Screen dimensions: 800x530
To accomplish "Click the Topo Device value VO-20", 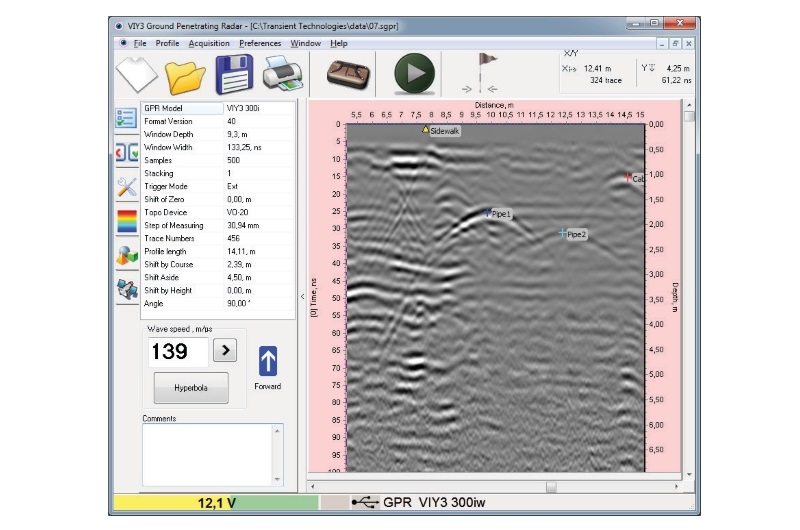I will pos(238,212).
